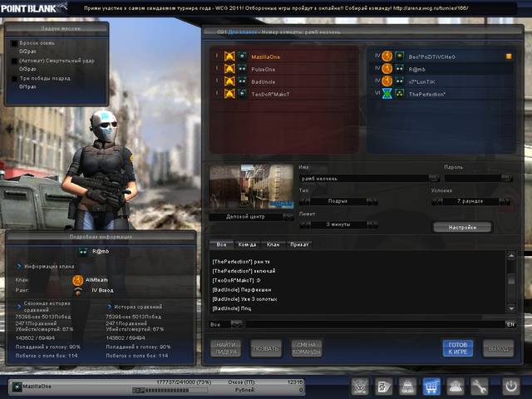Open the inventory icon next to the shop cart

pos(407,387)
